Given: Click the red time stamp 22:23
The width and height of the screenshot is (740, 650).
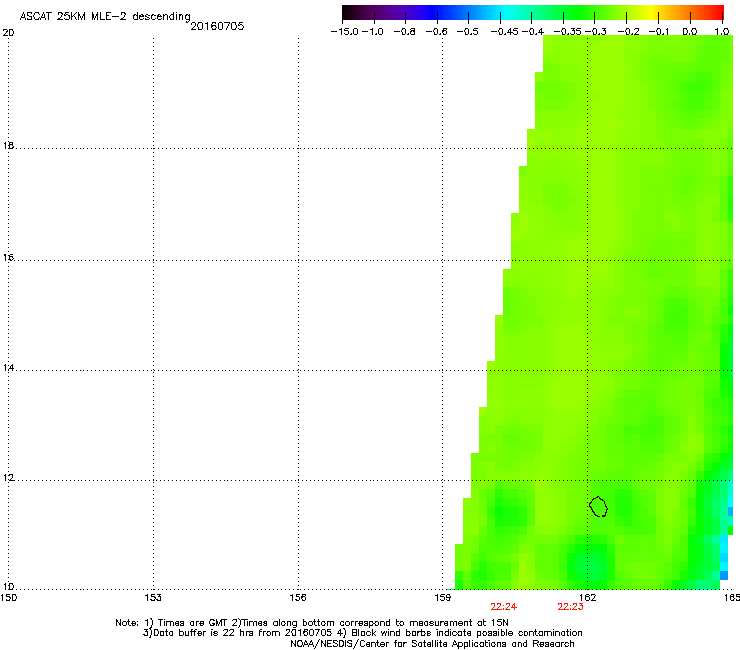Looking at the screenshot, I should click(571, 607).
